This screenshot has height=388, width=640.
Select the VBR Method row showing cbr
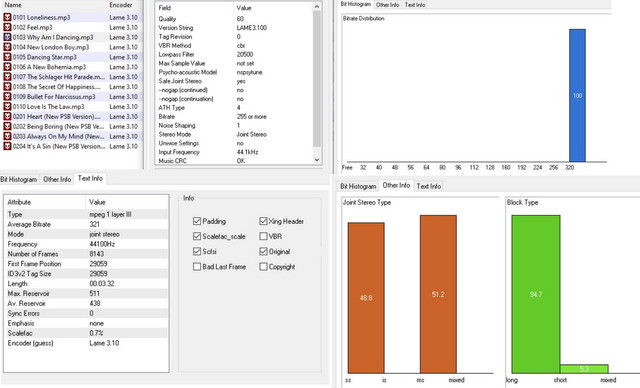point(234,46)
